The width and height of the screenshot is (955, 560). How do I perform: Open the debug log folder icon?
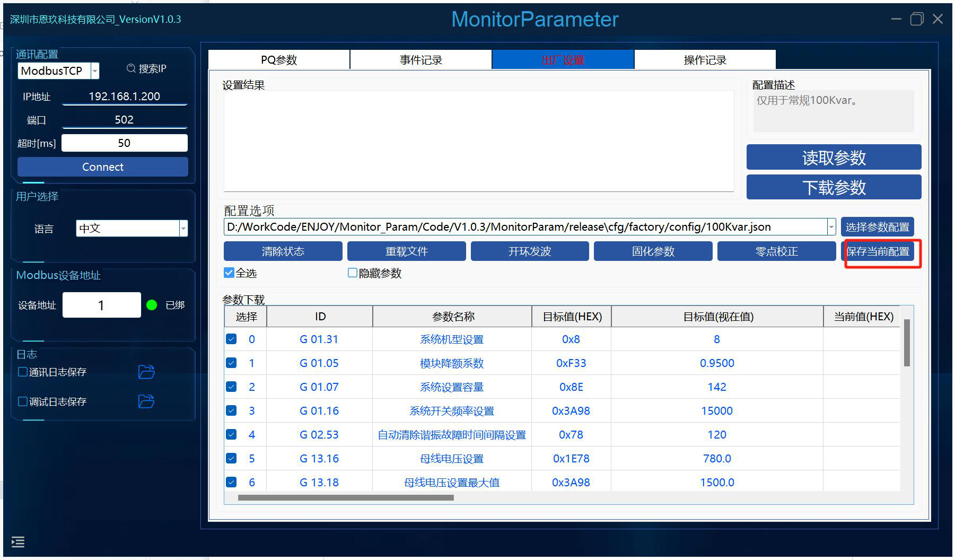pyautogui.click(x=146, y=401)
